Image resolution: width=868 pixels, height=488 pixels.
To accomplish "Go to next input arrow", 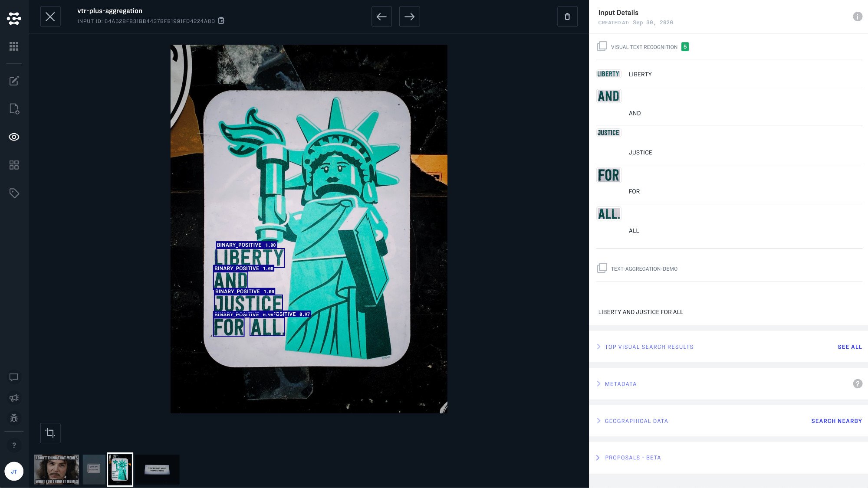I will (409, 16).
